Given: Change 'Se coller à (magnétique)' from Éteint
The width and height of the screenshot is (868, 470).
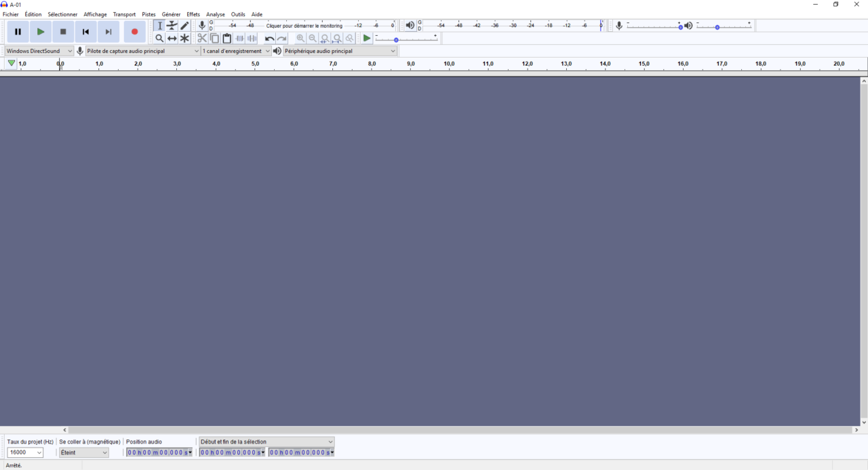Looking at the screenshot, I should 83,452.
